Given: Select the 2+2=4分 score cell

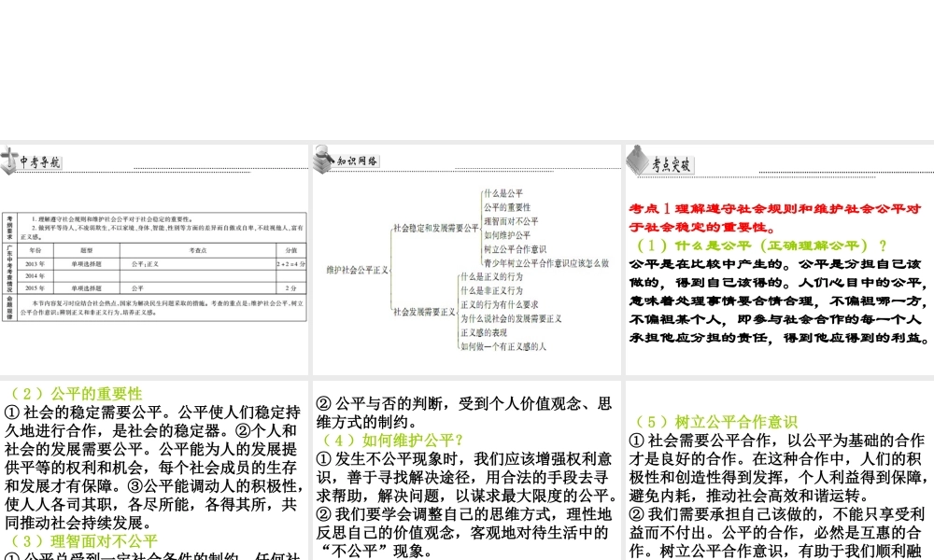Looking at the screenshot, I should click(291, 263).
